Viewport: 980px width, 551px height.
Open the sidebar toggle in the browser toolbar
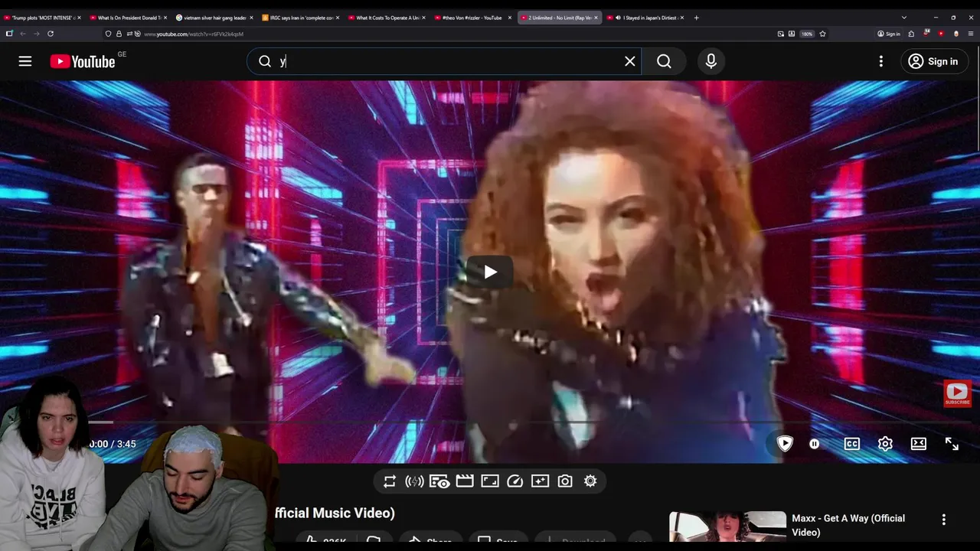[x=9, y=34]
